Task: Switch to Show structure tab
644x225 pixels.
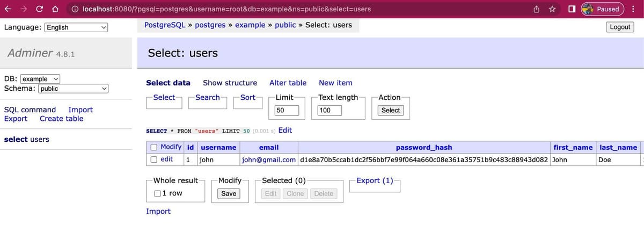Action: (x=230, y=83)
